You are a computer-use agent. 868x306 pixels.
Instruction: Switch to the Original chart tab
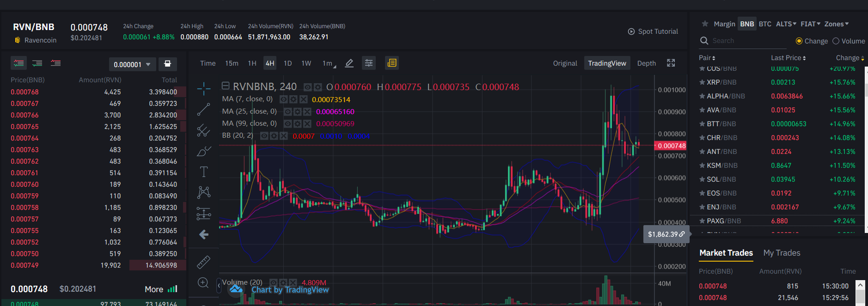point(565,63)
